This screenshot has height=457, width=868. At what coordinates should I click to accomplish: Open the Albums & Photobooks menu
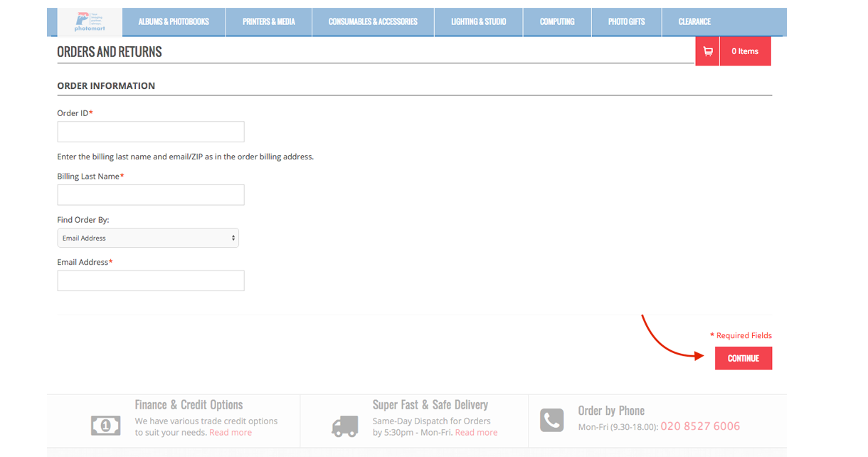coord(174,22)
